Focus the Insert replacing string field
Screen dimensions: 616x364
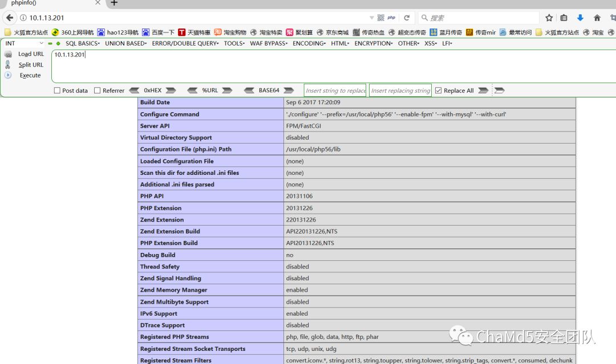click(400, 90)
